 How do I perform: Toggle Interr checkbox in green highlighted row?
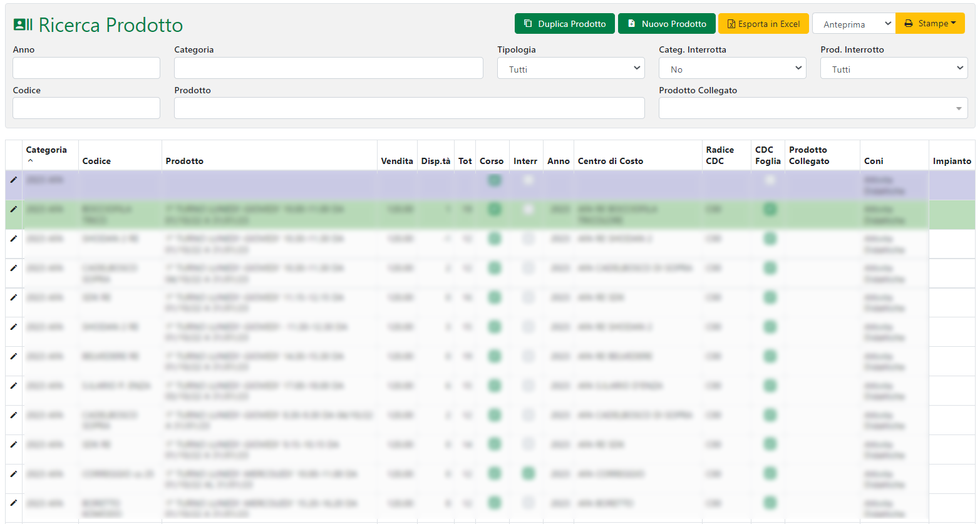[x=529, y=209]
